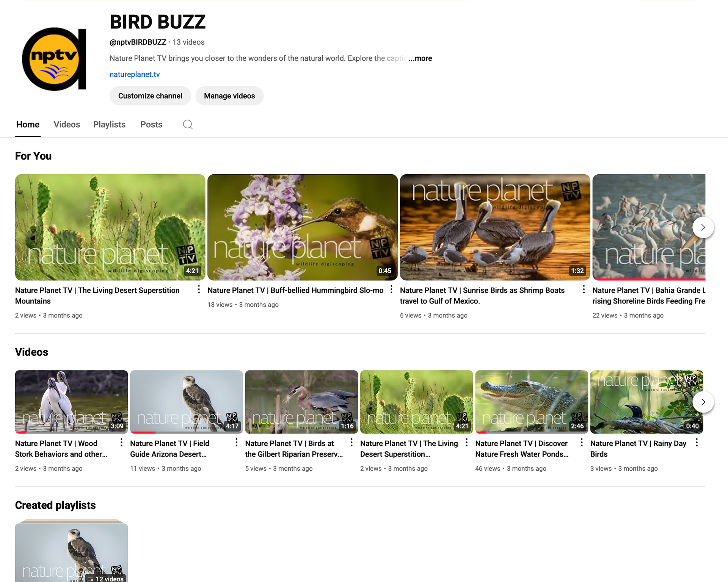Screen dimensions: 728x582
Task: Open the nptv channel avatar
Action: click(x=54, y=59)
